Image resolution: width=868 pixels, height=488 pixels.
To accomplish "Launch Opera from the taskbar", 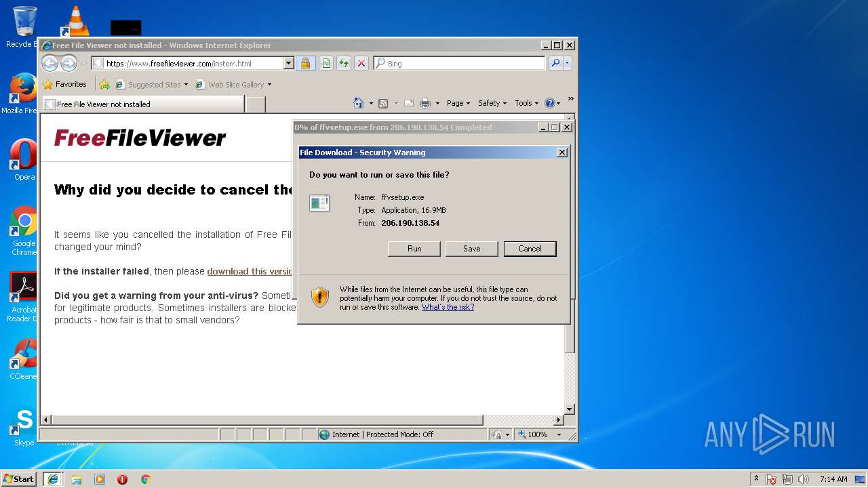I will [x=123, y=479].
